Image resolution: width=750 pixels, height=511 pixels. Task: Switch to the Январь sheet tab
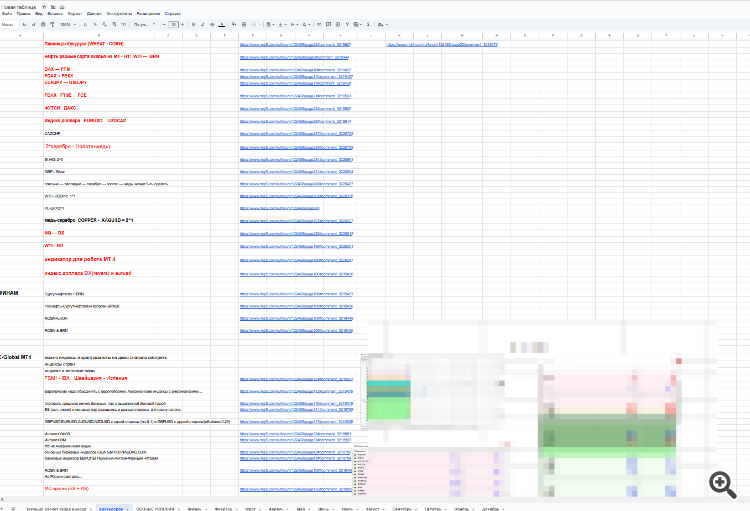click(x=195, y=509)
